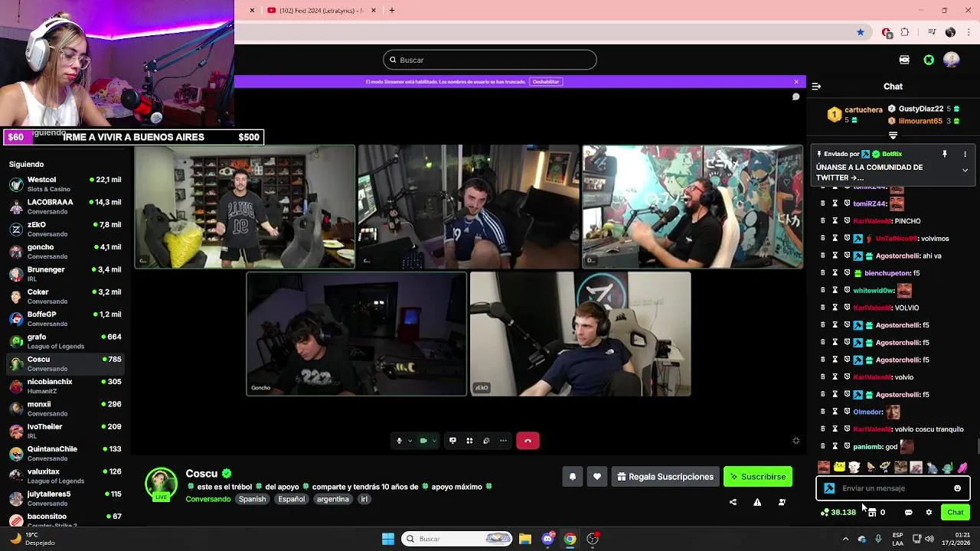Open the emoji picker in chat input
The image size is (980, 551).
click(x=957, y=488)
